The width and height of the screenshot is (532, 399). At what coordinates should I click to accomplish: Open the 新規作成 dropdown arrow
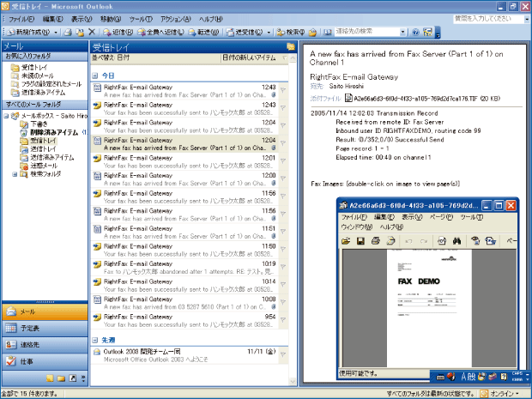tap(56, 33)
